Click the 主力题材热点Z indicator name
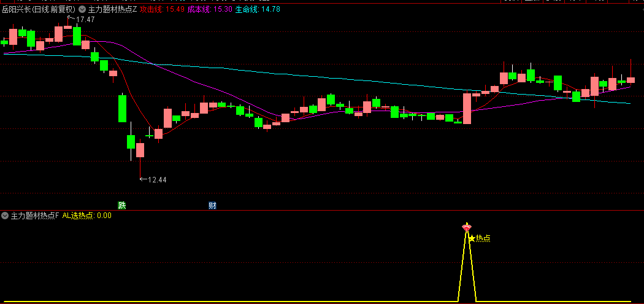This screenshot has width=644, height=304. 112,9
